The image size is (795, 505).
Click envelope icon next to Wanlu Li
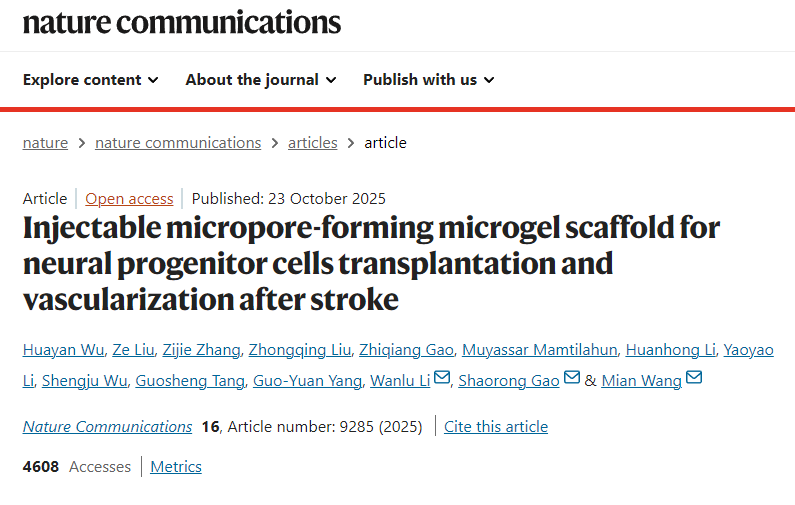(443, 379)
